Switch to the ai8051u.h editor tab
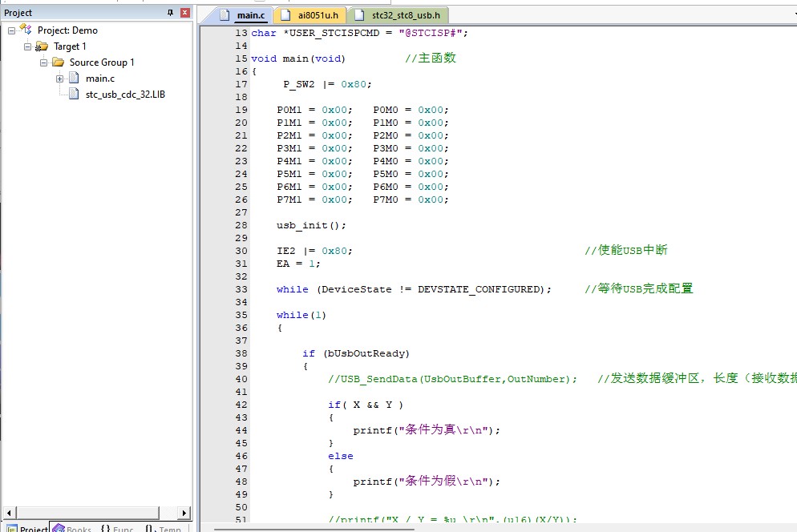 click(x=310, y=15)
